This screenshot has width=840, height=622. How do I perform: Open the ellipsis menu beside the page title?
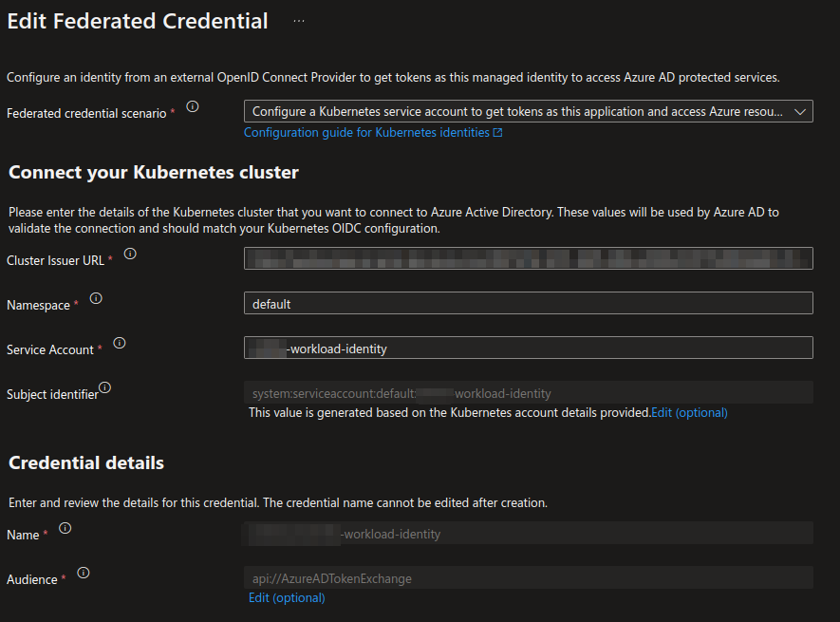tap(298, 19)
